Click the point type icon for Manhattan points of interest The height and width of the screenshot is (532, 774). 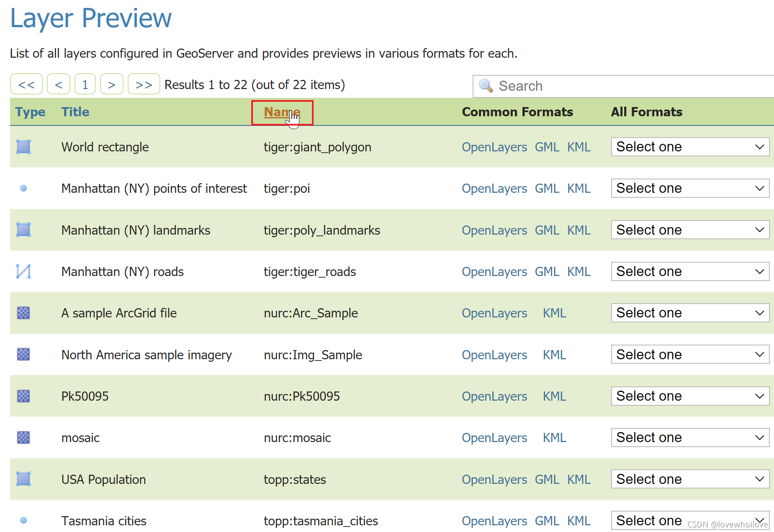coord(23,188)
